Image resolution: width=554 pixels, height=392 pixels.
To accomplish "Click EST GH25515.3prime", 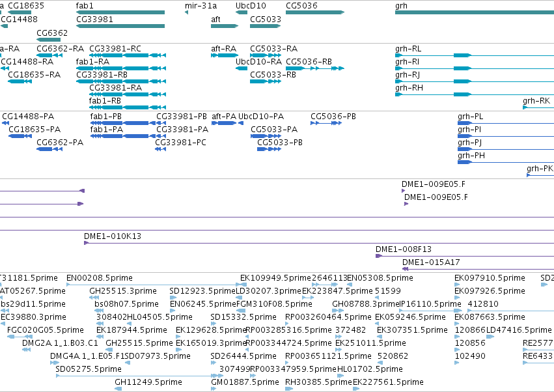I will 94,298.
